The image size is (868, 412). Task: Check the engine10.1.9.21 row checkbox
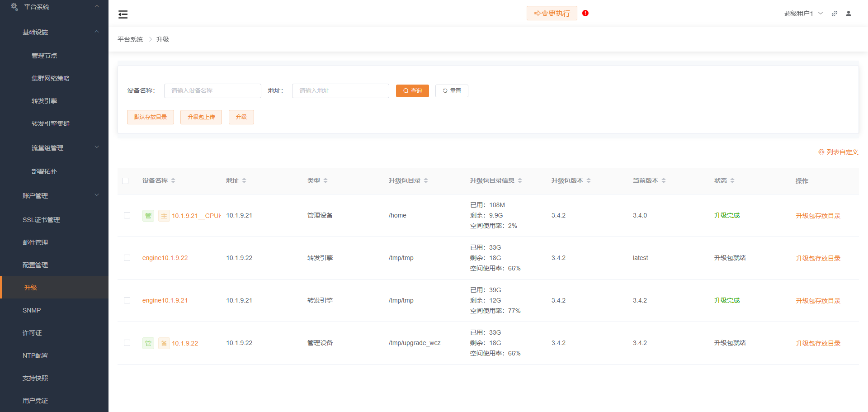click(127, 300)
